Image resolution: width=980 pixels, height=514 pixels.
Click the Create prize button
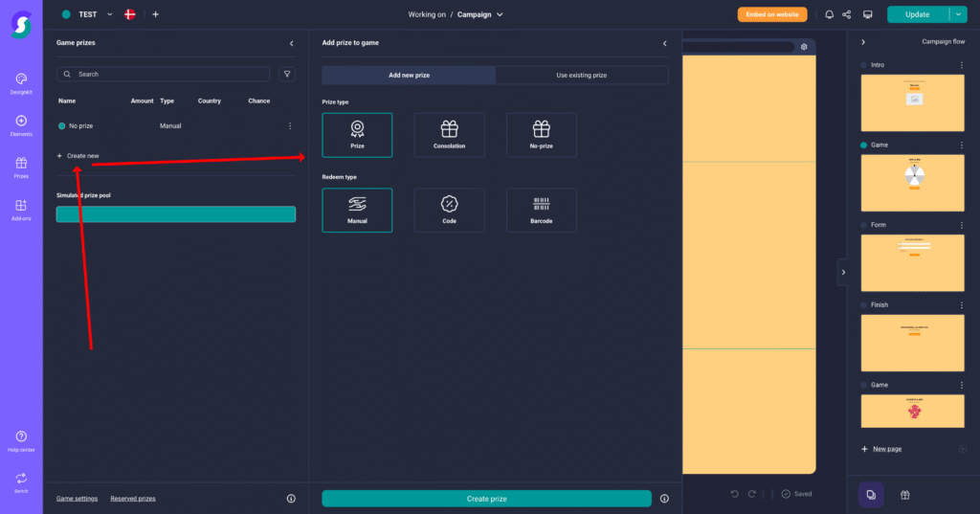coord(486,499)
